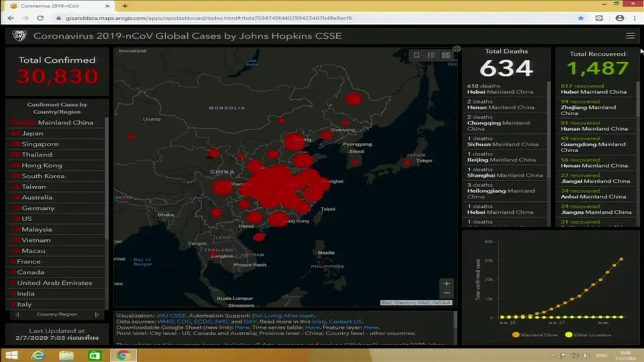Select Singapore in the country list

56,143
